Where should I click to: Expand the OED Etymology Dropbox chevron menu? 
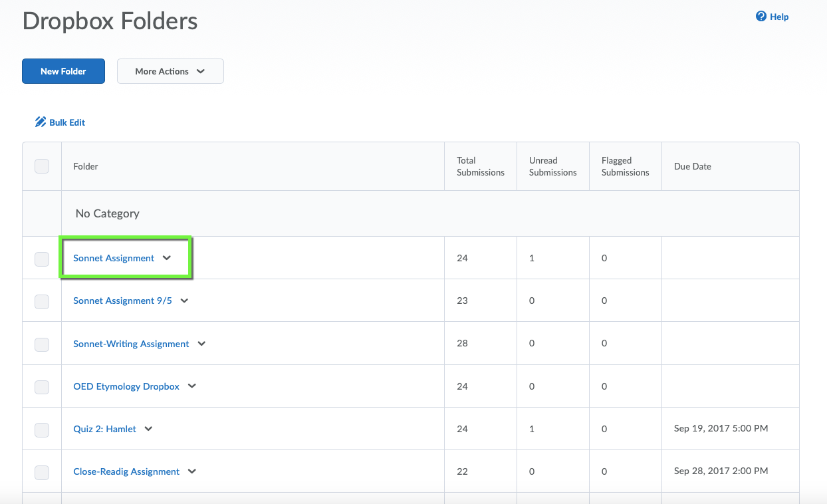pyautogui.click(x=192, y=386)
